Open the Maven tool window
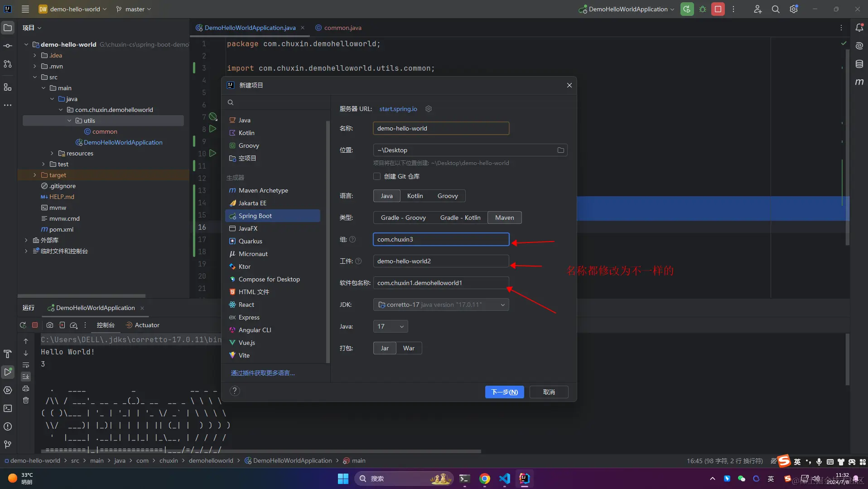The width and height of the screenshot is (868, 489). 859,82
